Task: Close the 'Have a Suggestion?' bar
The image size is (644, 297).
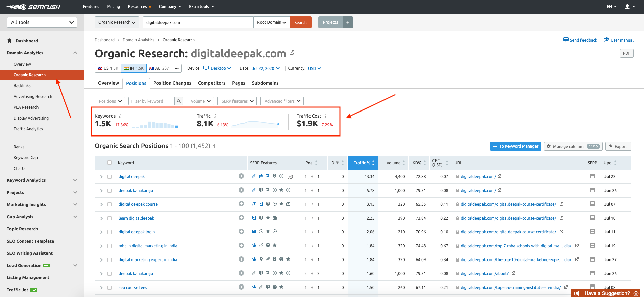Action: coord(636,293)
